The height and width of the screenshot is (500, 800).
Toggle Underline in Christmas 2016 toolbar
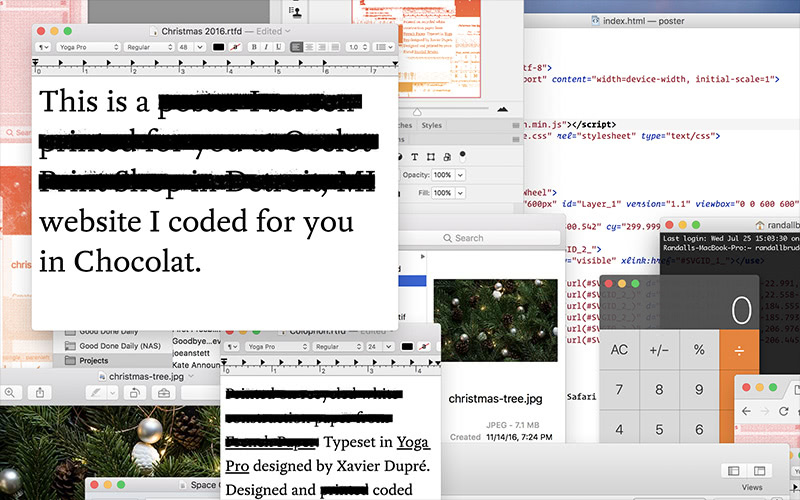[278, 47]
